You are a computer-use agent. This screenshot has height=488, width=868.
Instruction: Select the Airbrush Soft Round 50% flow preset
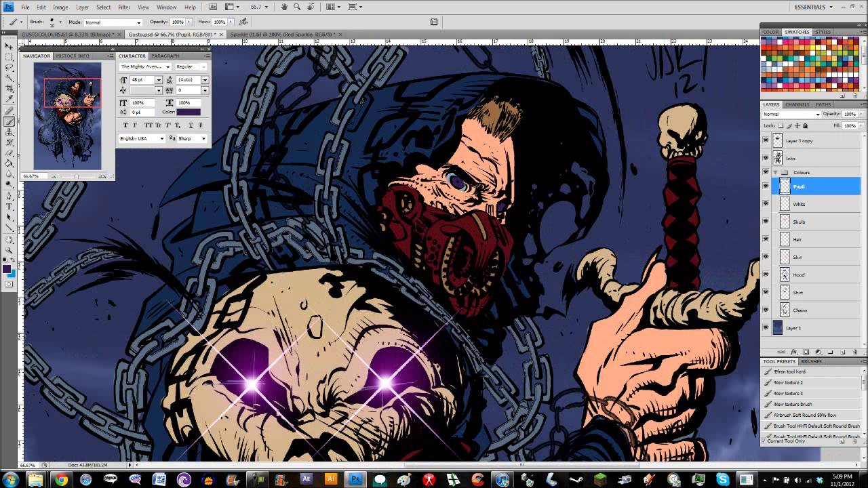pos(811,415)
